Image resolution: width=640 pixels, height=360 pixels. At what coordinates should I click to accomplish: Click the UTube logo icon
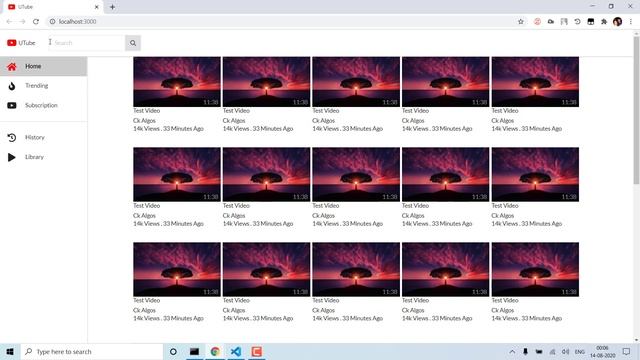pyautogui.click(x=11, y=43)
